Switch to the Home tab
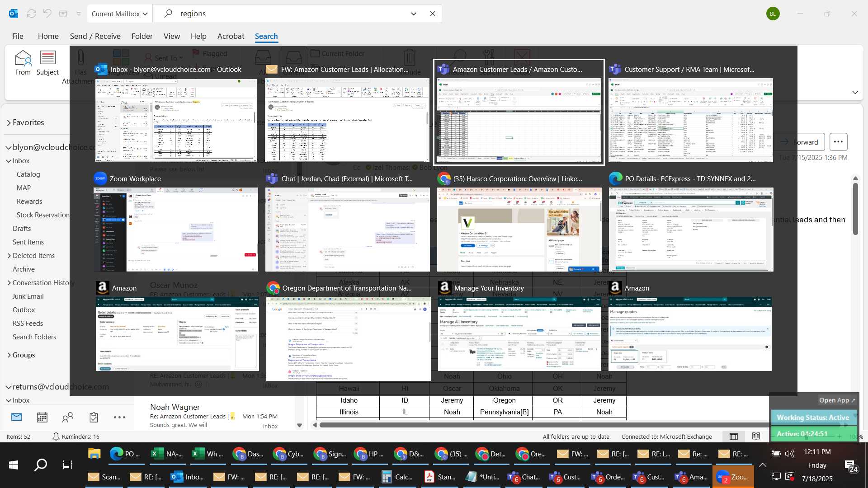 [48, 36]
